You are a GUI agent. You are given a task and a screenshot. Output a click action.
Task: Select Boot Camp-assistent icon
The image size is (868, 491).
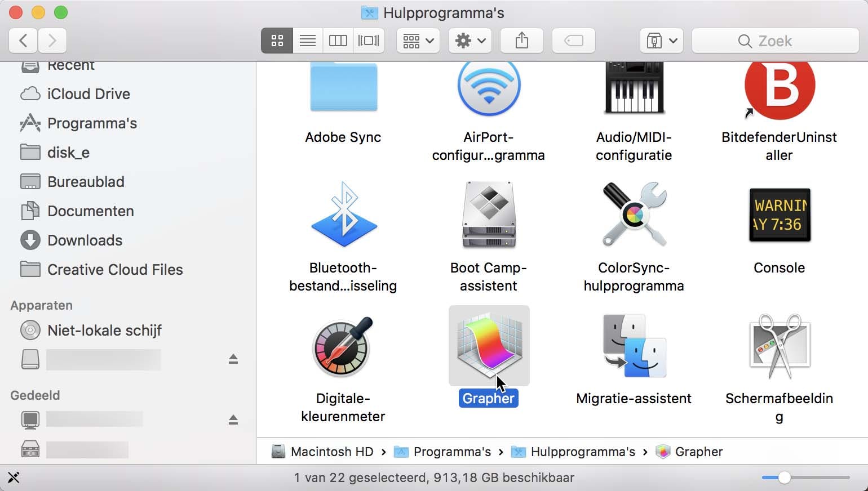point(489,215)
